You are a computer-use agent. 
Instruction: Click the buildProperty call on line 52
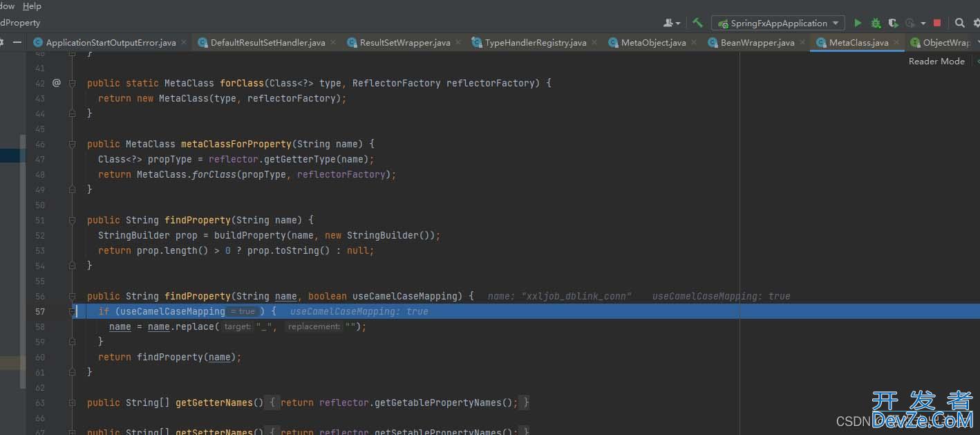click(247, 235)
